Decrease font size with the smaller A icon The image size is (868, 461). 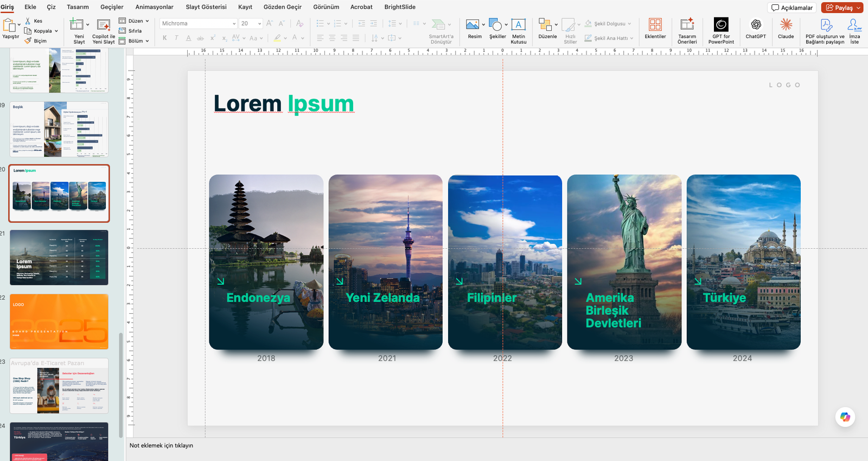point(282,23)
